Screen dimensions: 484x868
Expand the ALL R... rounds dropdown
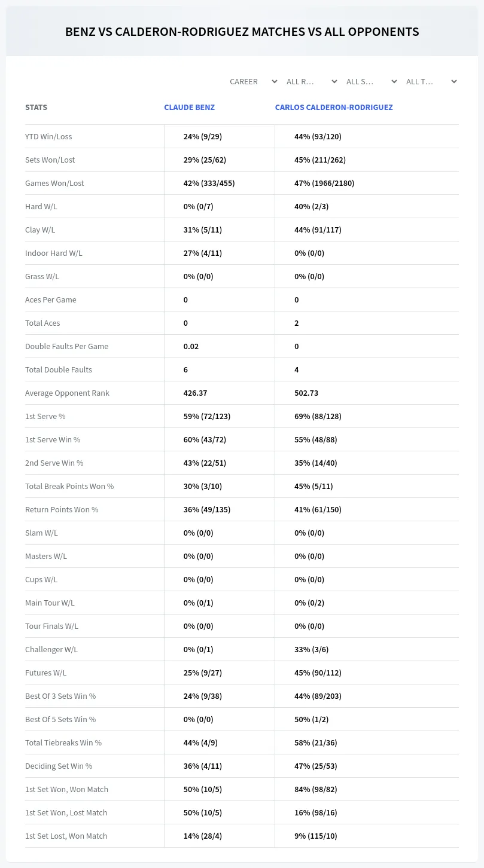312,81
